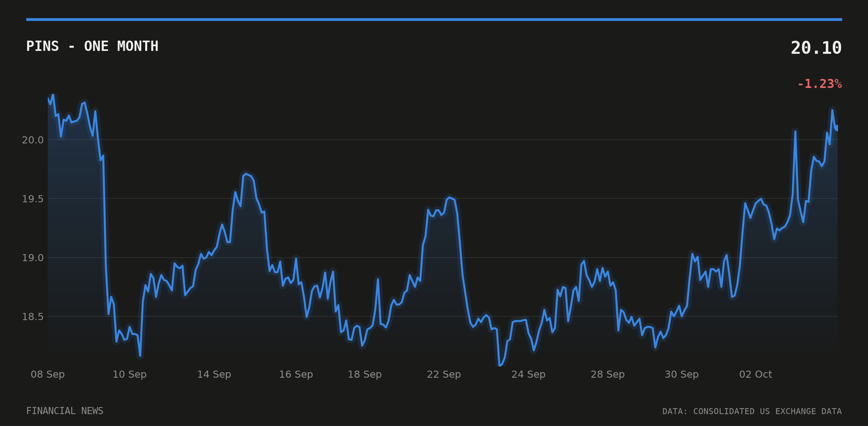Screen dimensions: 868x426
Task: Select the 14 Sep date label
Action: (x=214, y=374)
